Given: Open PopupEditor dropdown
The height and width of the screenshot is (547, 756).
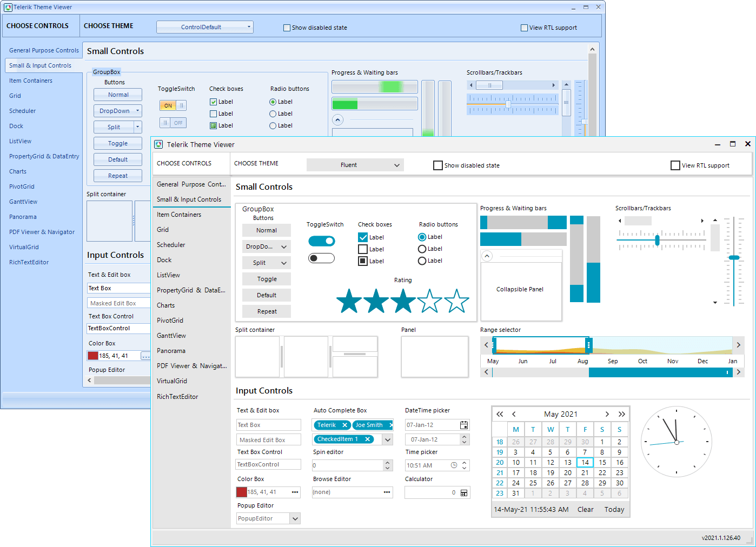Looking at the screenshot, I should pyautogui.click(x=295, y=518).
